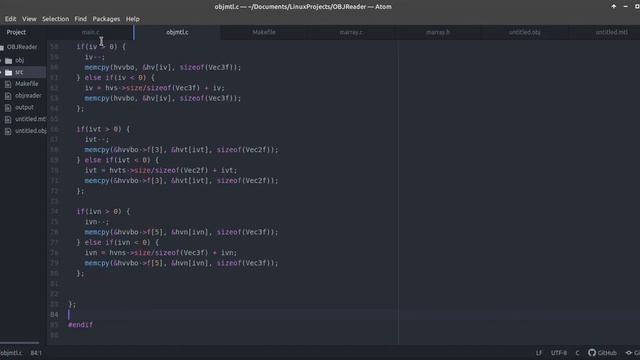Click the 'if(ivn > 0) {' line
Image resolution: width=640 pixels, height=360 pixels.
pyautogui.click(x=103, y=211)
